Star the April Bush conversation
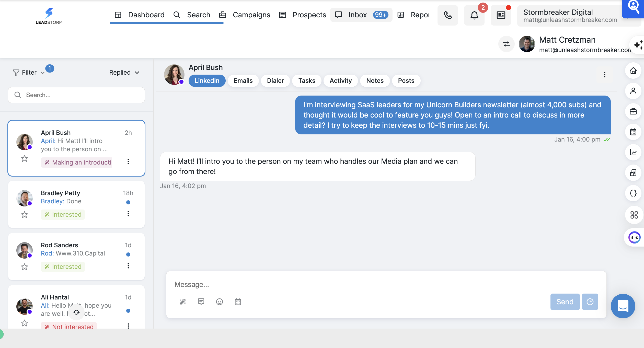The height and width of the screenshot is (348, 644). 25,159
